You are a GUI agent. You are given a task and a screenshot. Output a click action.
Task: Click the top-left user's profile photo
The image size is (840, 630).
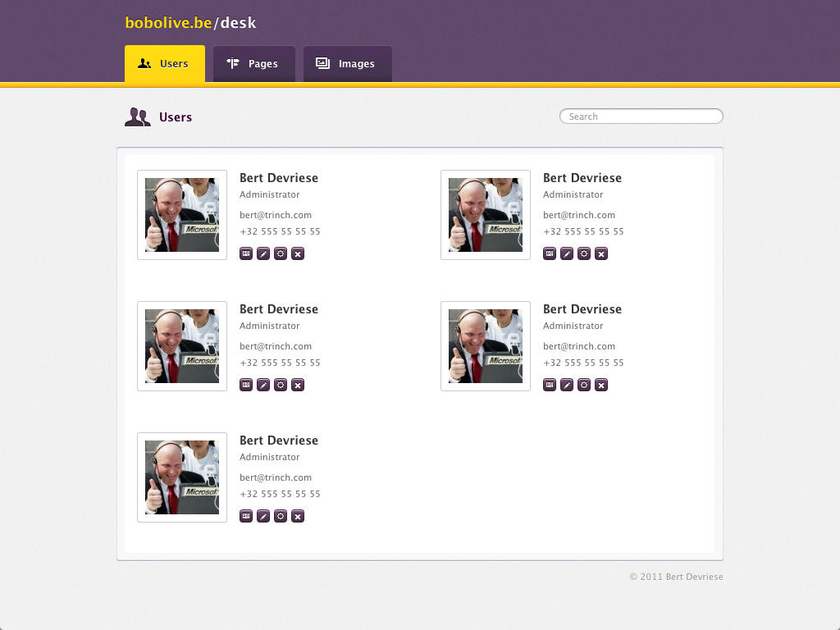[x=182, y=215]
